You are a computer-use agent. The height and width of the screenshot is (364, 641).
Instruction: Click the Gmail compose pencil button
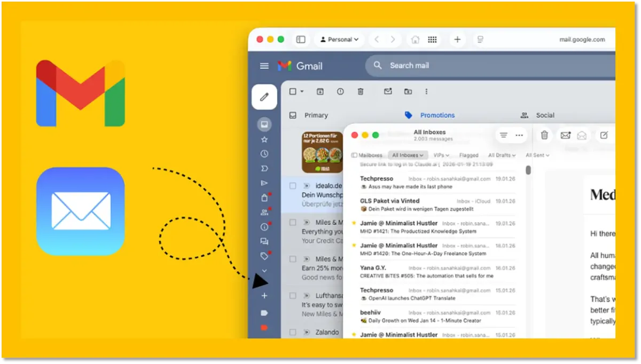pos(264,97)
